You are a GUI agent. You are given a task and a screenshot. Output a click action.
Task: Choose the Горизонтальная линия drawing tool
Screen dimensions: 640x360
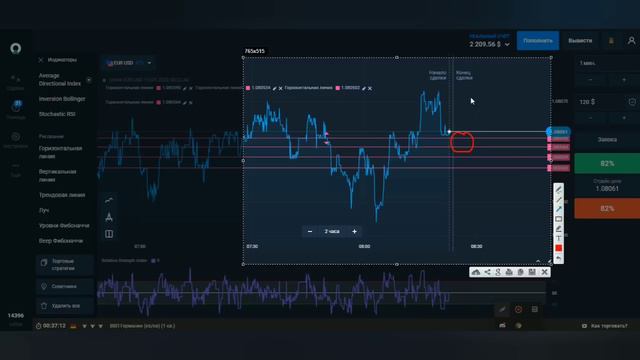[x=60, y=152]
